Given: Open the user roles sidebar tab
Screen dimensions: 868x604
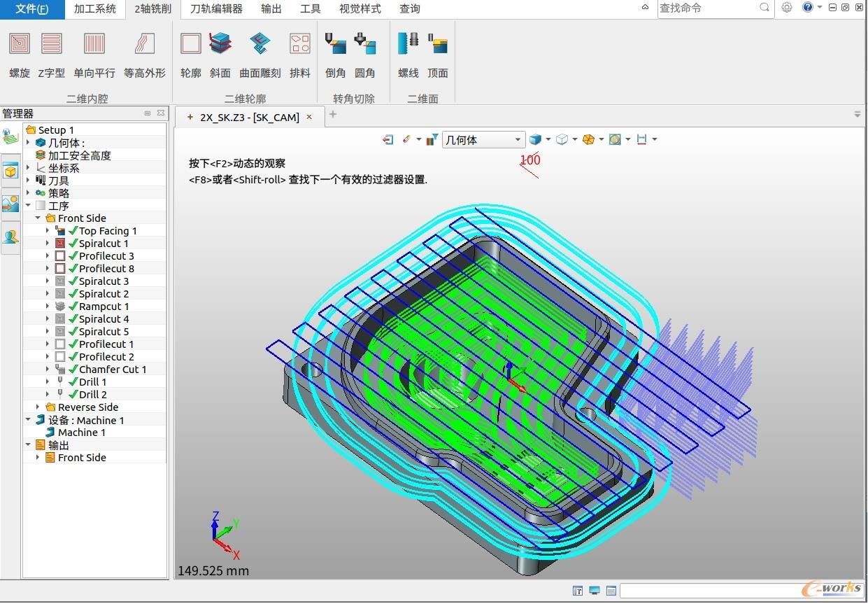Looking at the screenshot, I should (x=10, y=237).
